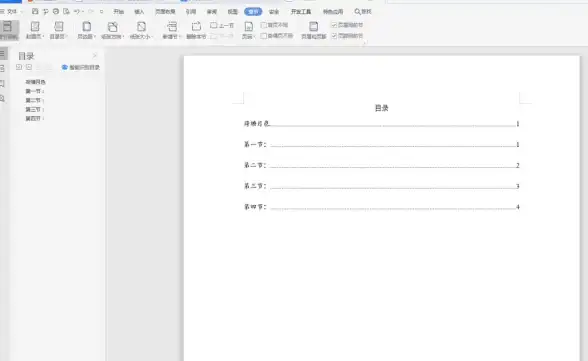Select 第三节 in the 目录 panel tree
The width and height of the screenshot is (588, 361).
[x=34, y=109]
